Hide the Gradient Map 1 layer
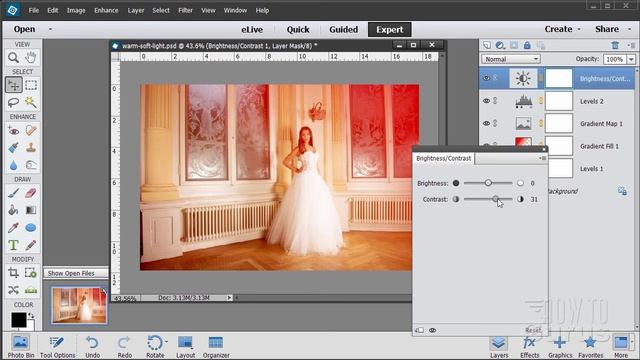 486,123
